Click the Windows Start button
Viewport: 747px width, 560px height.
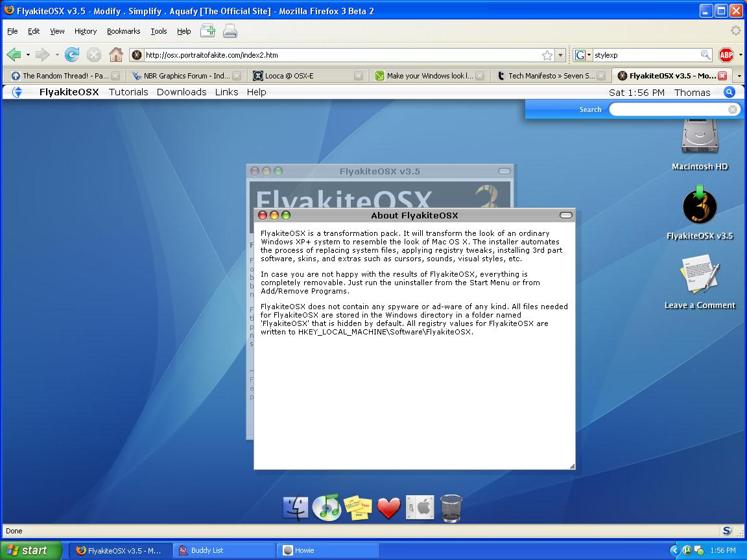(30, 550)
